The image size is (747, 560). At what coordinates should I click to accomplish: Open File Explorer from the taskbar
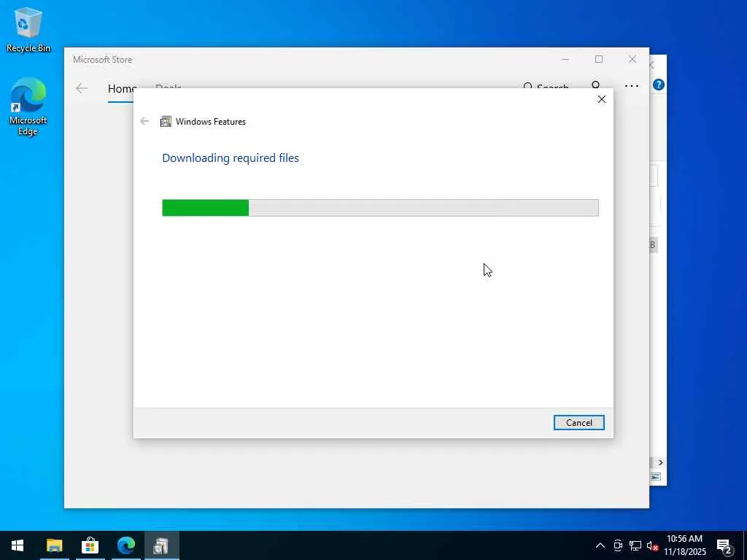coord(54,545)
